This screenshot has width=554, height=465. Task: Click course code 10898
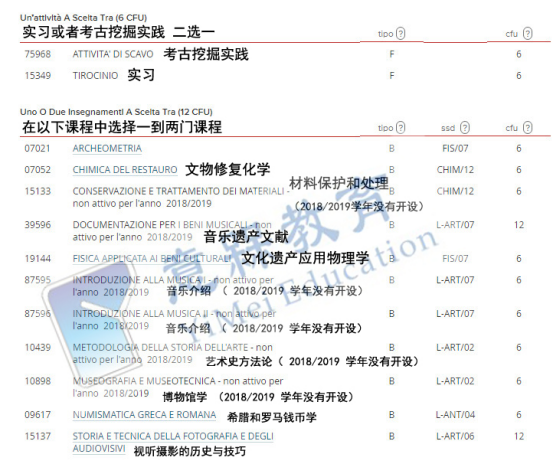tap(37, 381)
